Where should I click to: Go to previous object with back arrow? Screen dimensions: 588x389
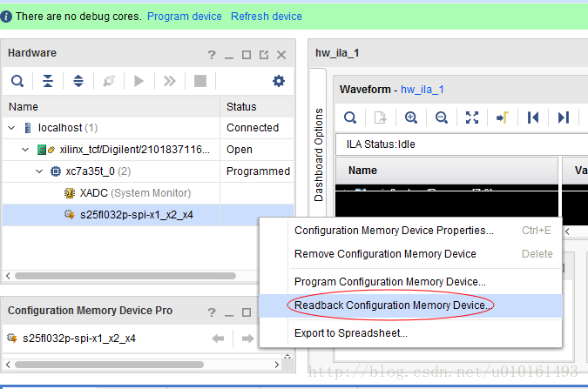coord(218,339)
